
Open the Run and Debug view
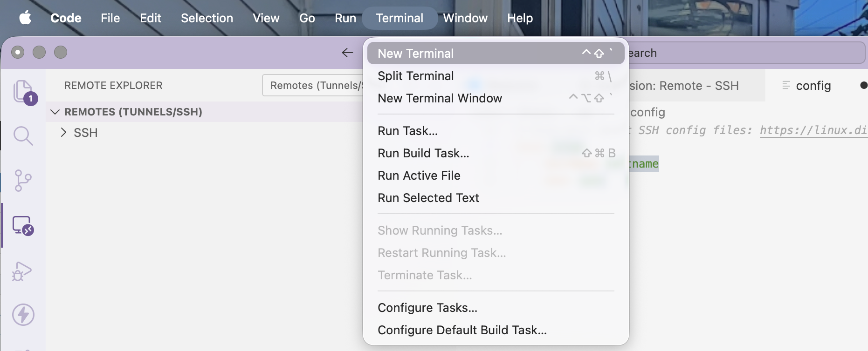click(22, 271)
